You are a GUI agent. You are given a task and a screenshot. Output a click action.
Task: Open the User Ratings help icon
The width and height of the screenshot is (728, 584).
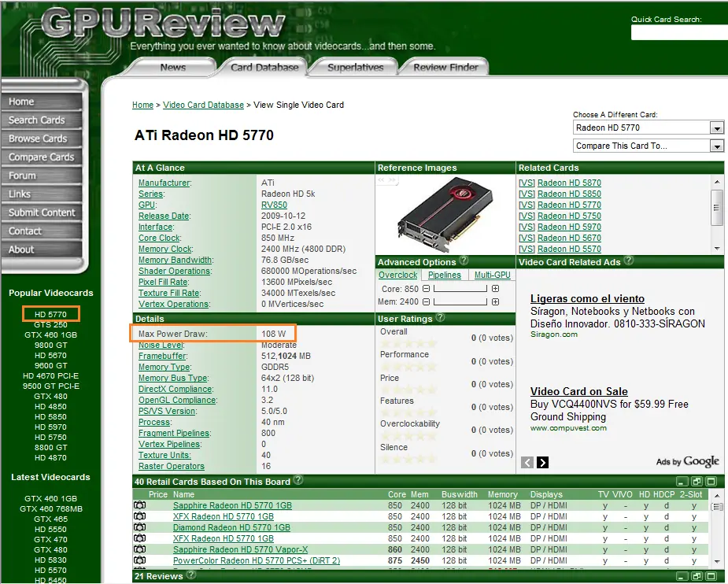click(440, 318)
